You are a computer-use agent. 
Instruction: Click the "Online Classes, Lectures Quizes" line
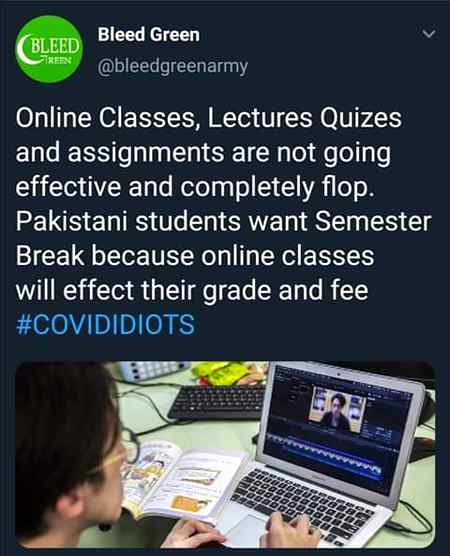tap(209, 118)
